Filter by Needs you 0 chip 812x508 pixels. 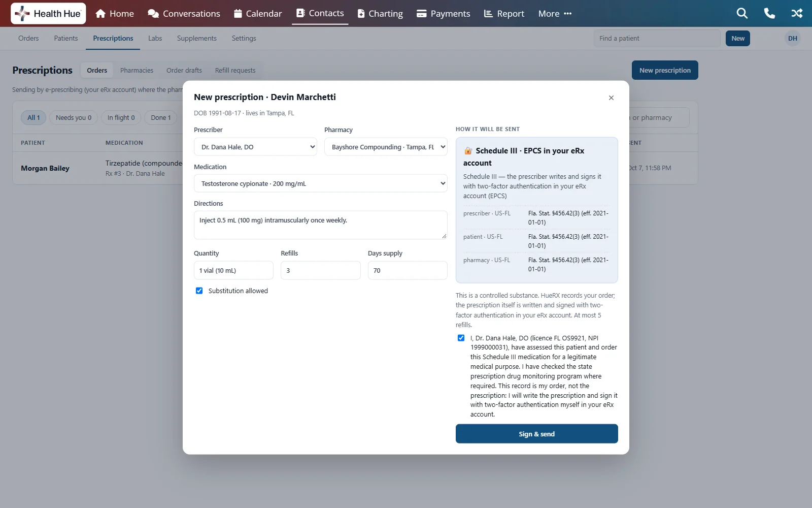point(74,117)
